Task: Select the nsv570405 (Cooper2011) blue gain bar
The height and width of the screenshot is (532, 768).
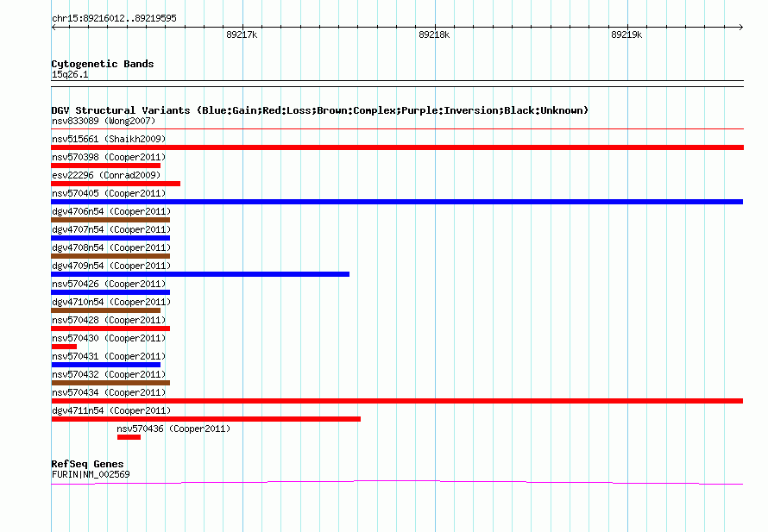Action: (397, 202)
